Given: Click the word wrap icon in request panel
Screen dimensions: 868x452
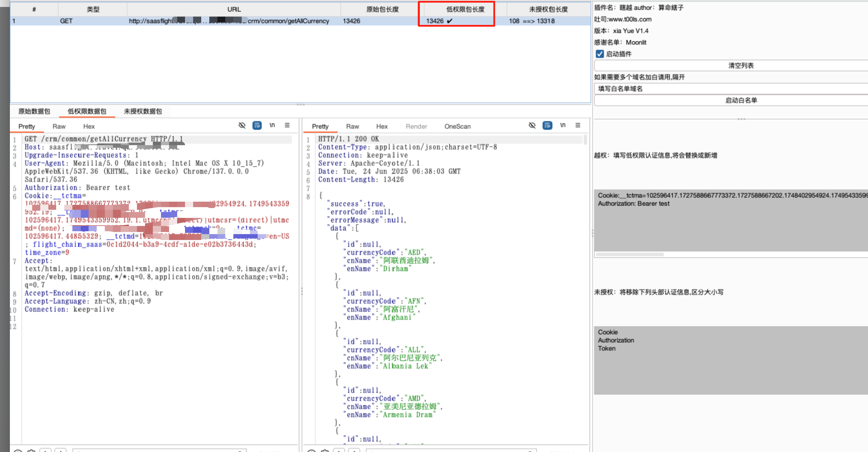Looking at the screenshot, I should [x=257, y=125].
